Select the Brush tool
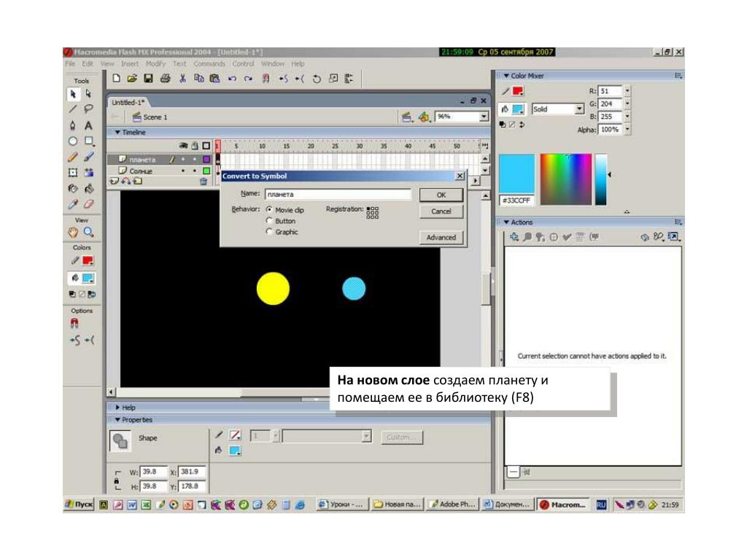Screen dimensions: 747x560 (88, 157)
